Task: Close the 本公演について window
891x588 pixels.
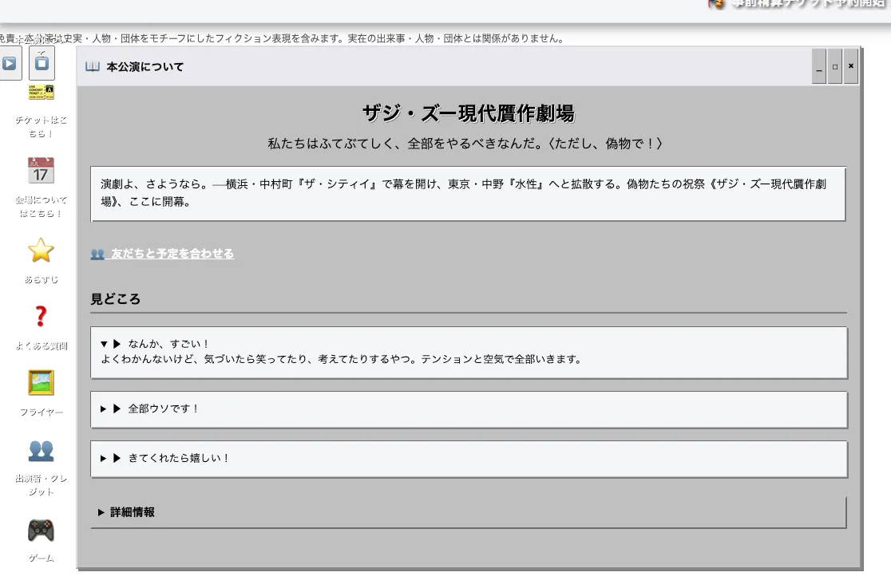Action: coord(850,67)
